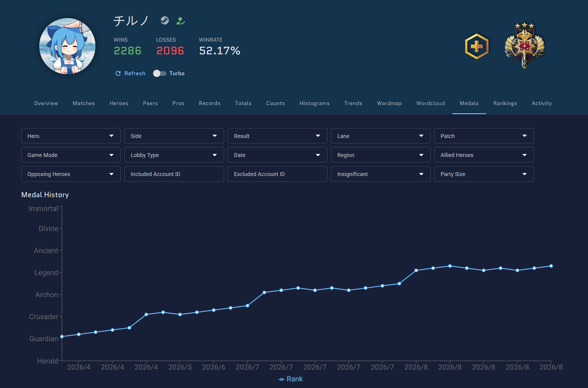
Task: Expand the Party Size dropdown
Action: (x=484, y=174)
